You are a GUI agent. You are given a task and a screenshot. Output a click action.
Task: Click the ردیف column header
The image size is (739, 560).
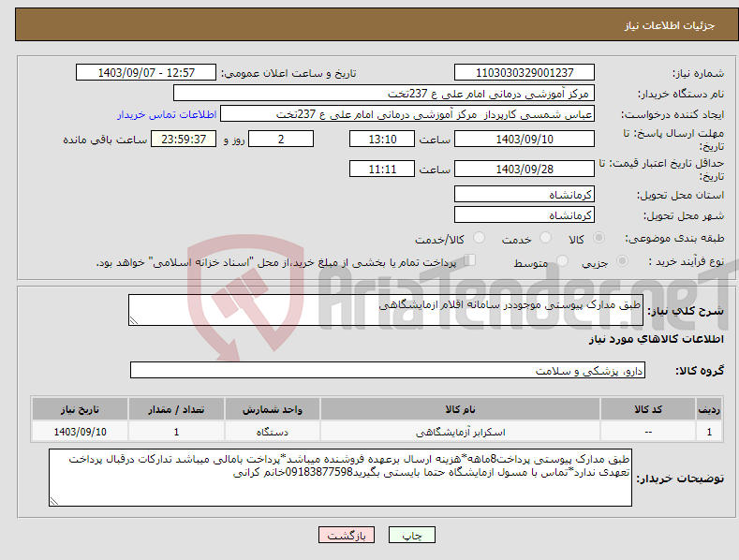tap(709, 409)
